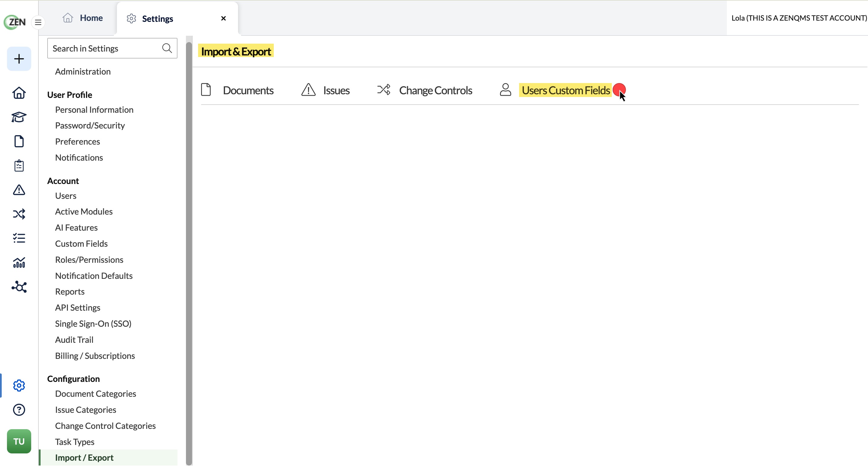Image resolution: width=868 pixels, height=471 pixels.
Task: Click the TU user avatar
Action: (x=19, y=442)
